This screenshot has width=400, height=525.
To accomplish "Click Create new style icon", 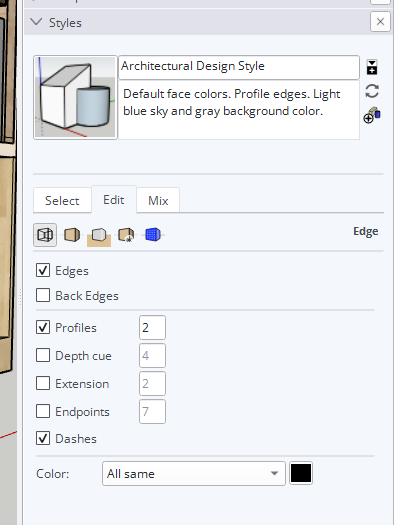I will point(372,67).
